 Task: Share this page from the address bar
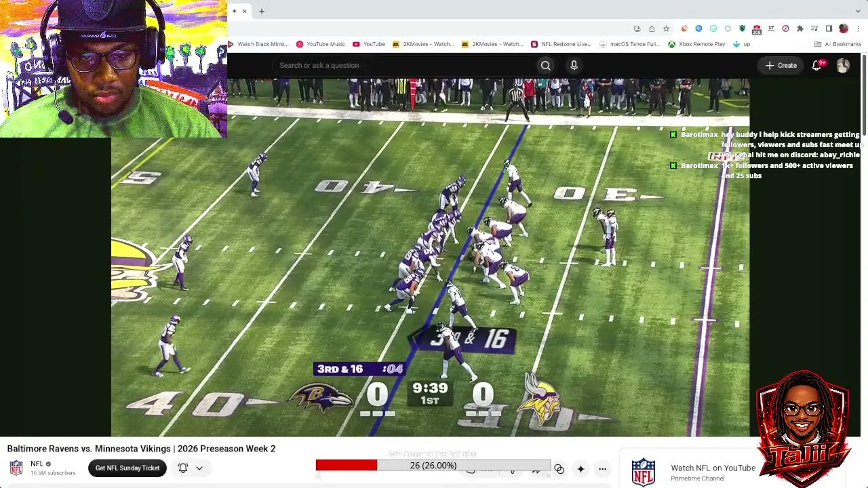coord(652,28)
